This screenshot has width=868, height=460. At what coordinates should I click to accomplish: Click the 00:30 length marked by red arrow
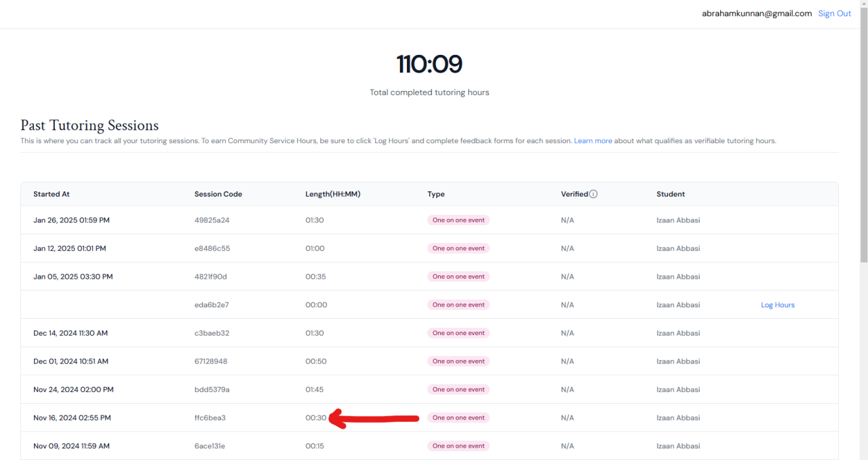click(x=316, y=418)
